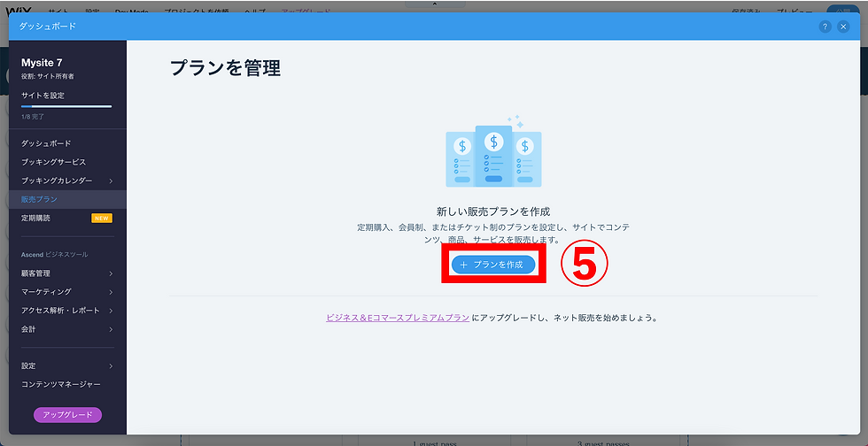Expand the 会計 chevron arrow
Image resolution: width=868 pixels, height=446 pixels.
pyautogui.click(x=111, y=329)
